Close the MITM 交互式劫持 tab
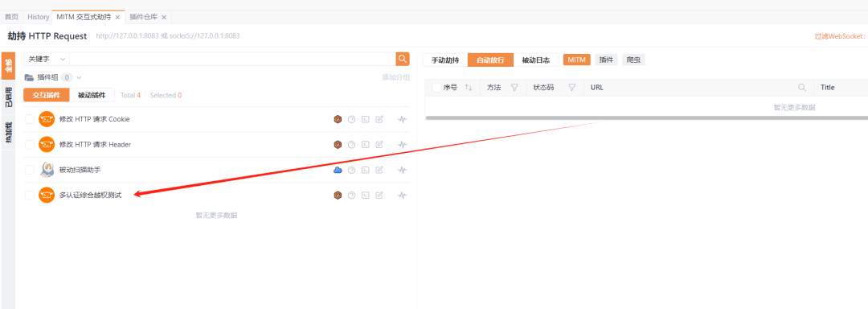Screen dimensions: 868x309 coord(117,17)
